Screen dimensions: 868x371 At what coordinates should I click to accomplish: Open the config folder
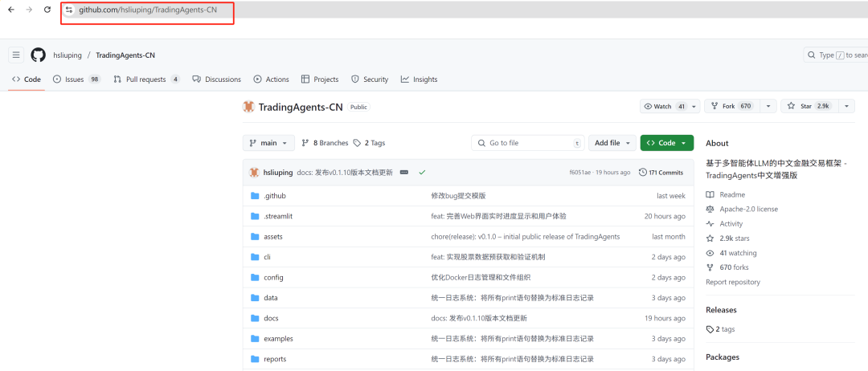coord(273,278)
